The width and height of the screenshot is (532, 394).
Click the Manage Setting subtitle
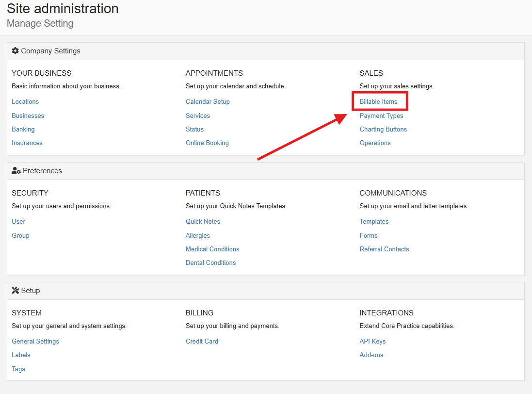(40, 23)
